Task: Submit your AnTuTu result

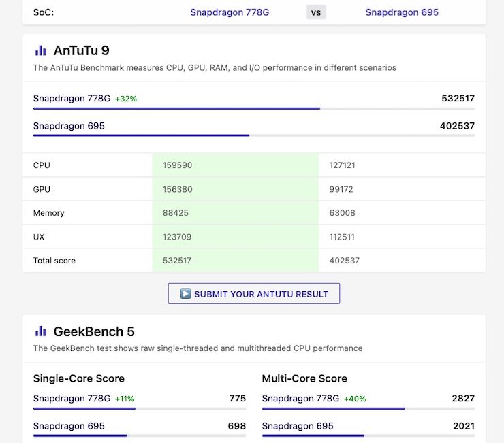Action: 254,293
